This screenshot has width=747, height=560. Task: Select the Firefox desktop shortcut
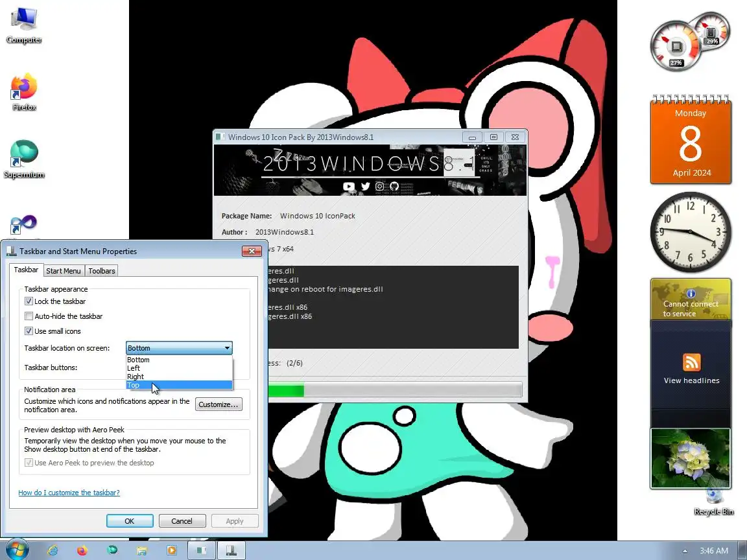coord(24,93)
